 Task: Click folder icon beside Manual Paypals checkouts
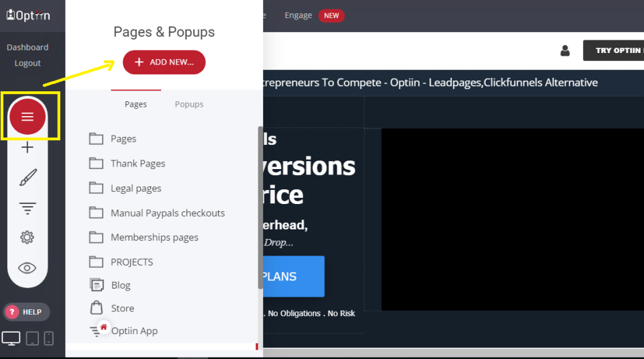click(x=96, y=213)
